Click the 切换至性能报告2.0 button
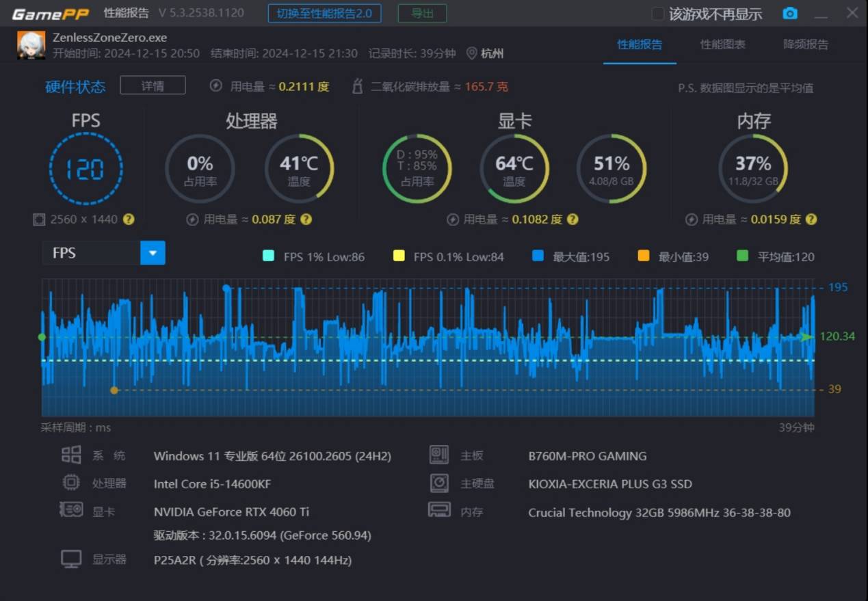868x601 pixels. pos(324,13)
